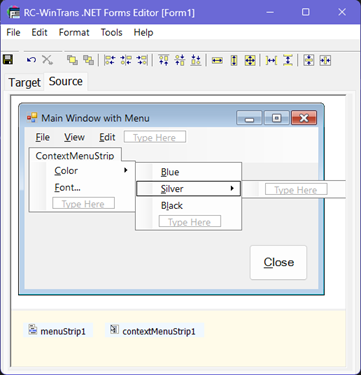Click the Type Here box beside Edit

tap(155, 137)
